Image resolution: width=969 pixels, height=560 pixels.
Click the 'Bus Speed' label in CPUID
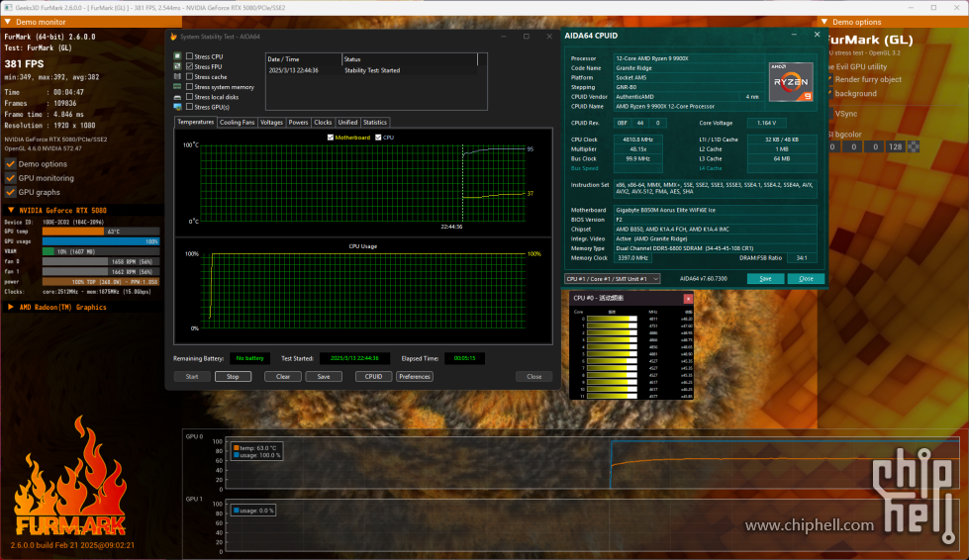585,168
